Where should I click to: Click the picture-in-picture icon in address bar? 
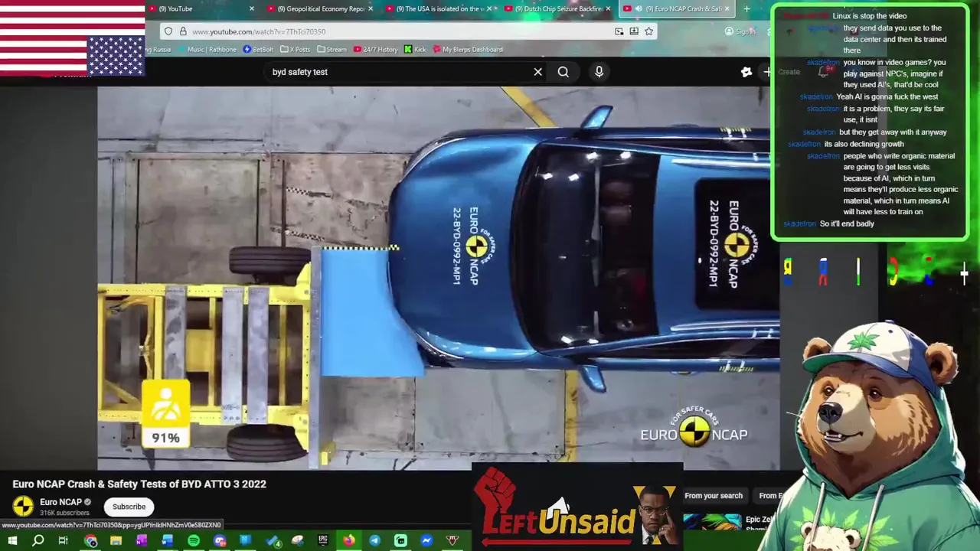point(619,31)
